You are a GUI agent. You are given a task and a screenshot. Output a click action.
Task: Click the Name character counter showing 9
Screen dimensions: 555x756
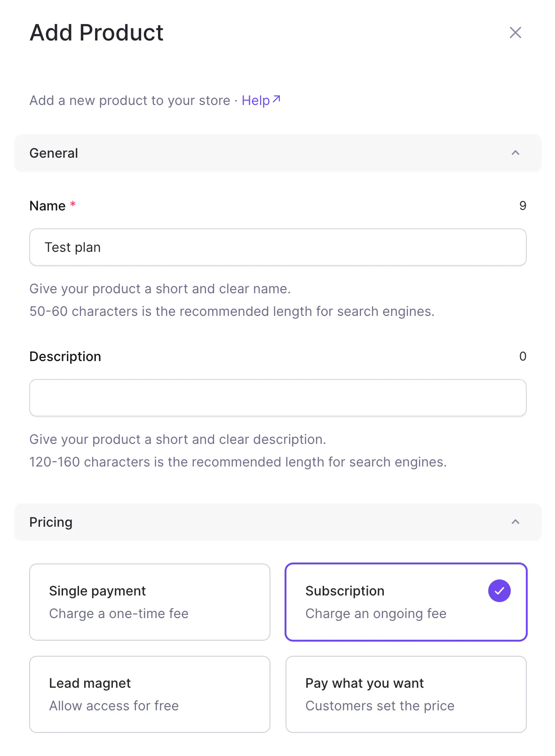coord(522,206)
